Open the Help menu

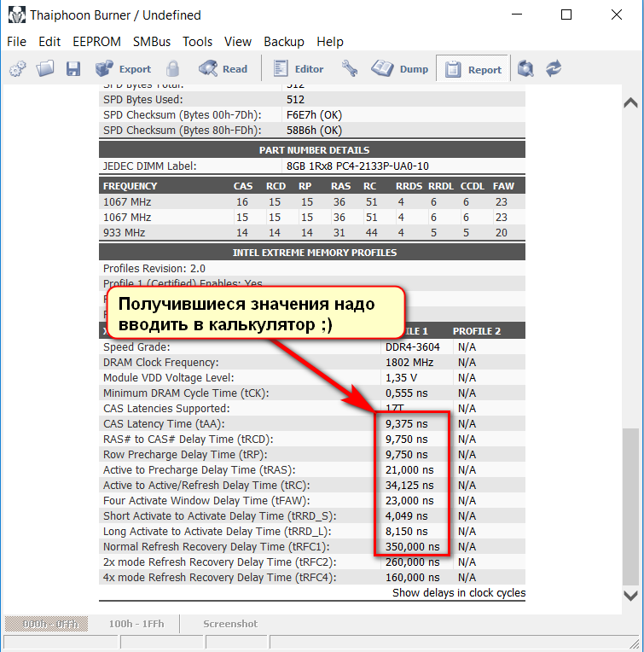(330, 42)
